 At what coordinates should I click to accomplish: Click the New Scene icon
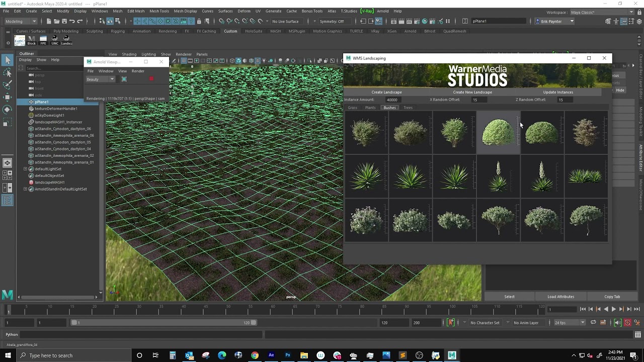click(49, 21)
